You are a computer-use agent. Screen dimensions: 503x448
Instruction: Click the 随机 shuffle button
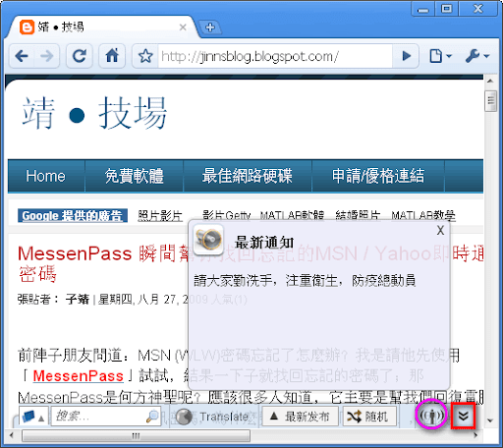(369, 417)
